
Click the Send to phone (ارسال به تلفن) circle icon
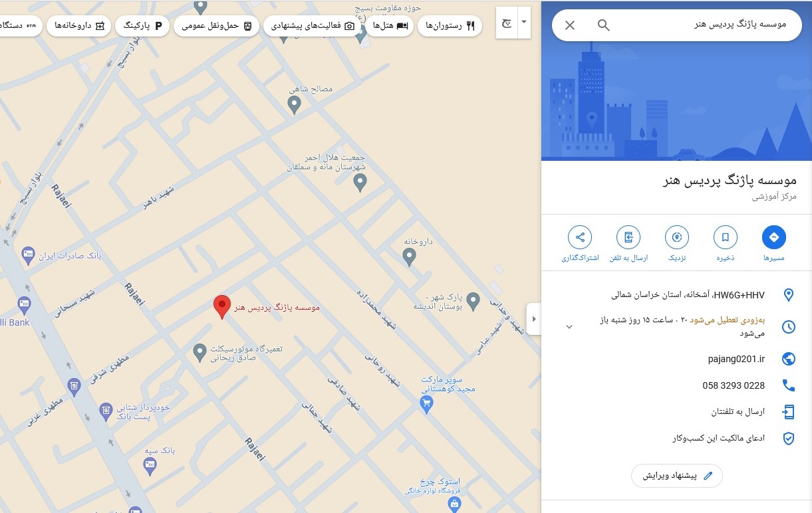click(628, 237)
